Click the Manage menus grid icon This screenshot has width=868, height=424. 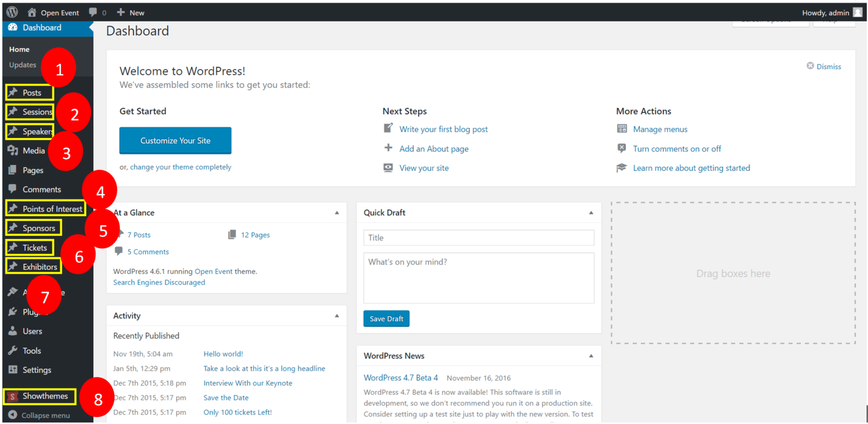click(622, 129)
